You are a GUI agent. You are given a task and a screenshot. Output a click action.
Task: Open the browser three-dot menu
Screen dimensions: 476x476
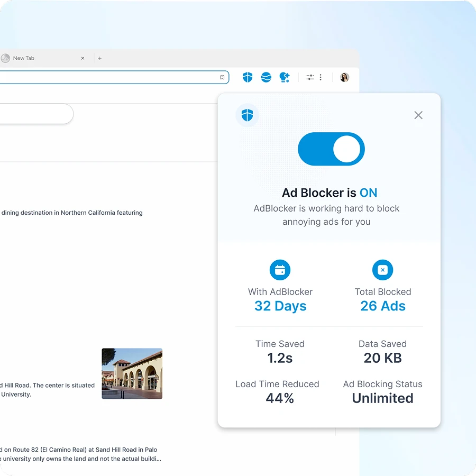(321, 77)
